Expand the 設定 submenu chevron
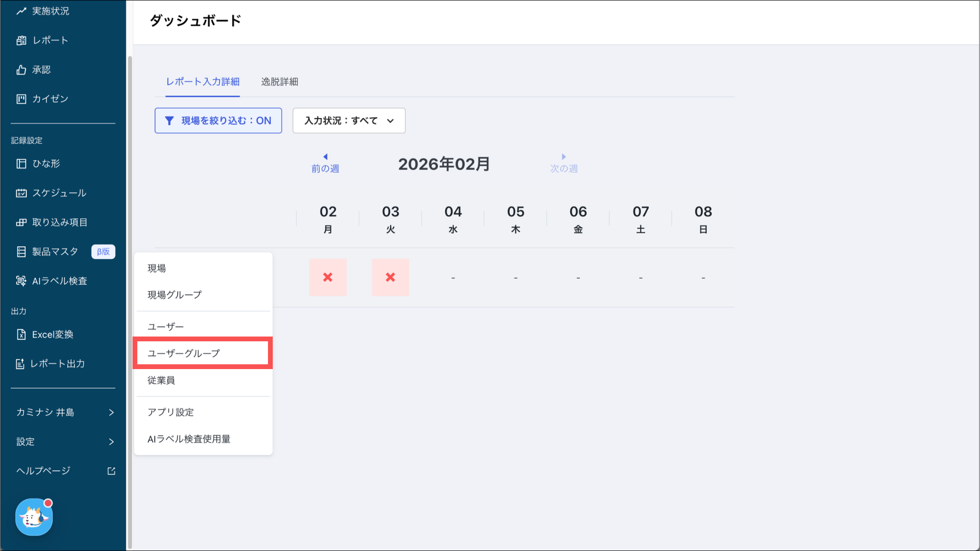The height and width of the screenshot is (551, 980). click(111, 441)
